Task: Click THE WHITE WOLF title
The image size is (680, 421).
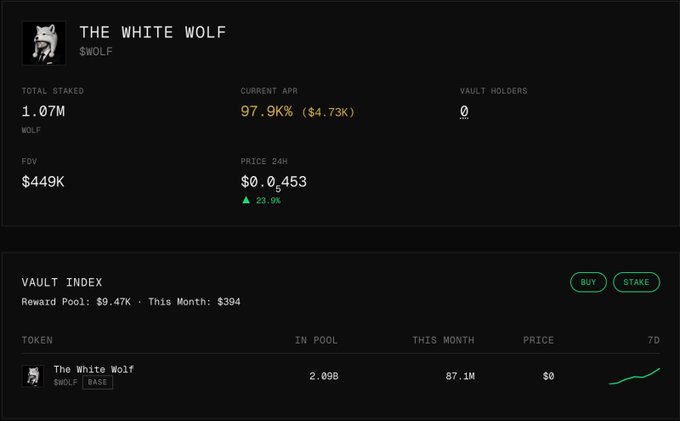Action: [153, 33]
